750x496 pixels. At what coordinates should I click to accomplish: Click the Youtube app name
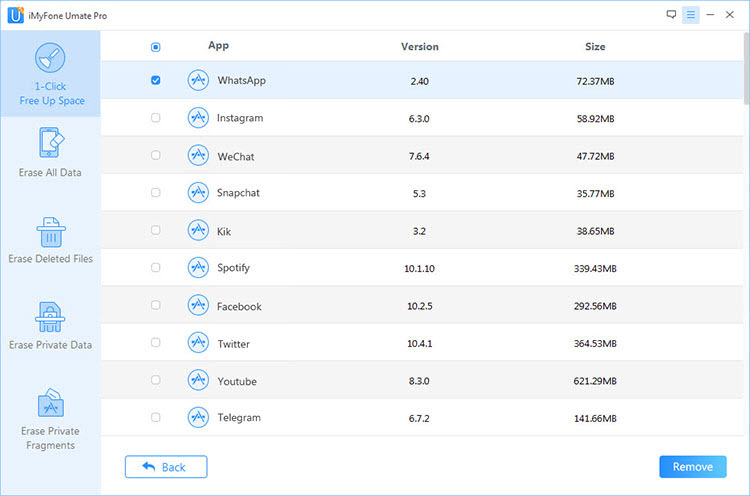[237, 381]
